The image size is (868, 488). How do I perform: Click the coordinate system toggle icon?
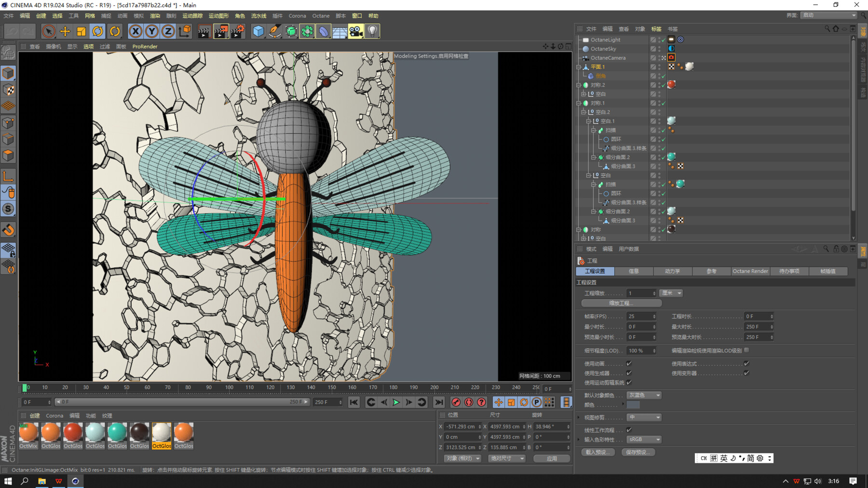coord(185,31)
